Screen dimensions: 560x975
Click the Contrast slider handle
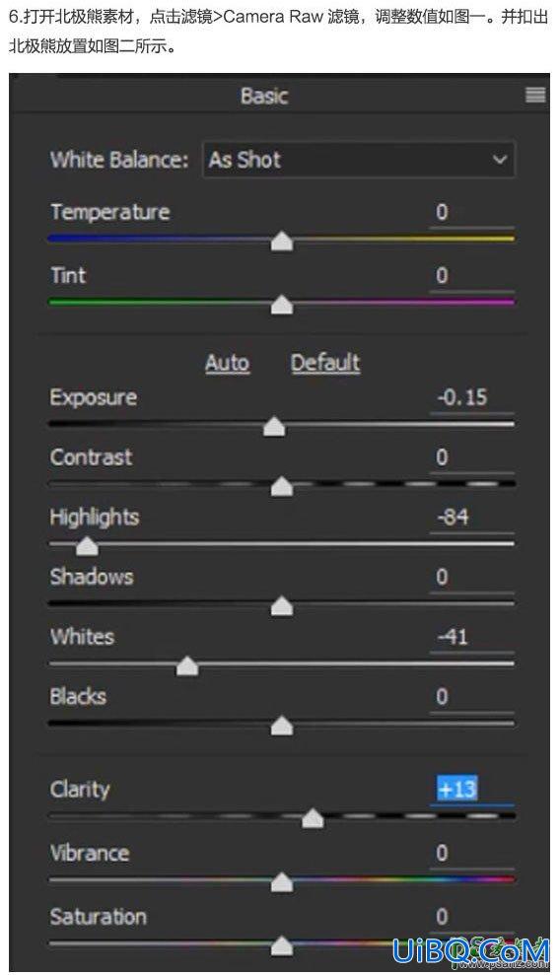pos(282,486)
